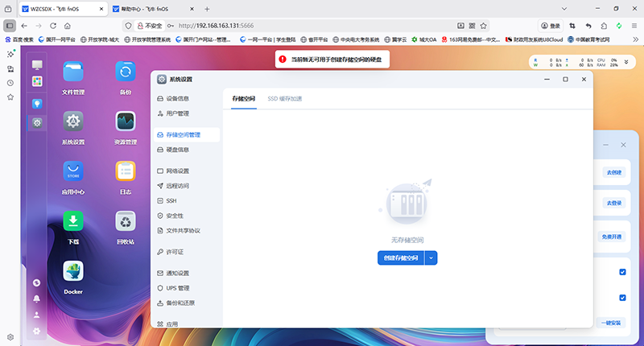This screenshot has width=644, height=346.
Task: Expand the 创建存储空间 dropdown arrow
Action: pyautogui.click(x=431, y=257)
